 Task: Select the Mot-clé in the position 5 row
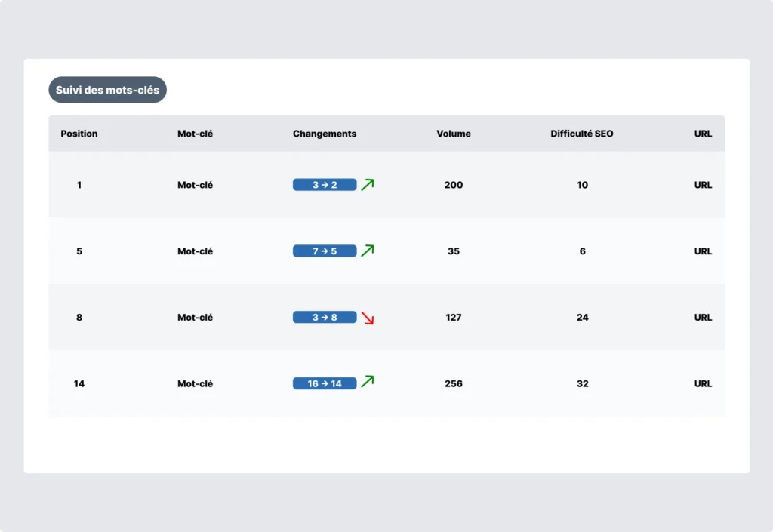coord(195,251)
